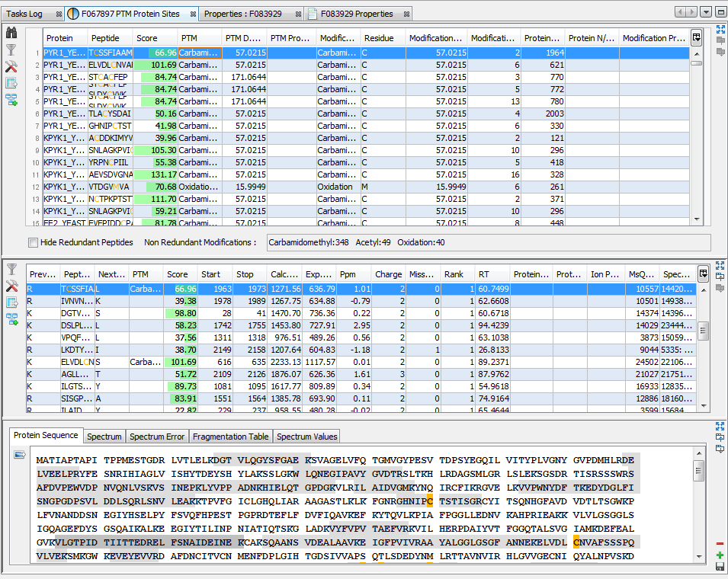728x579 pixels.
Task: Switch to the Spectrum Error tab
Action: (157, 437)
